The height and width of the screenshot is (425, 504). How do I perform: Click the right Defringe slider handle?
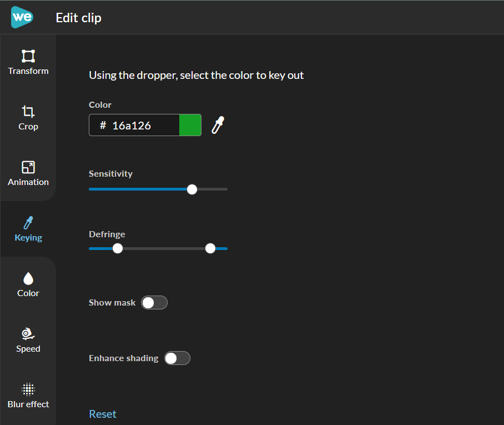[x=210, y=248]
